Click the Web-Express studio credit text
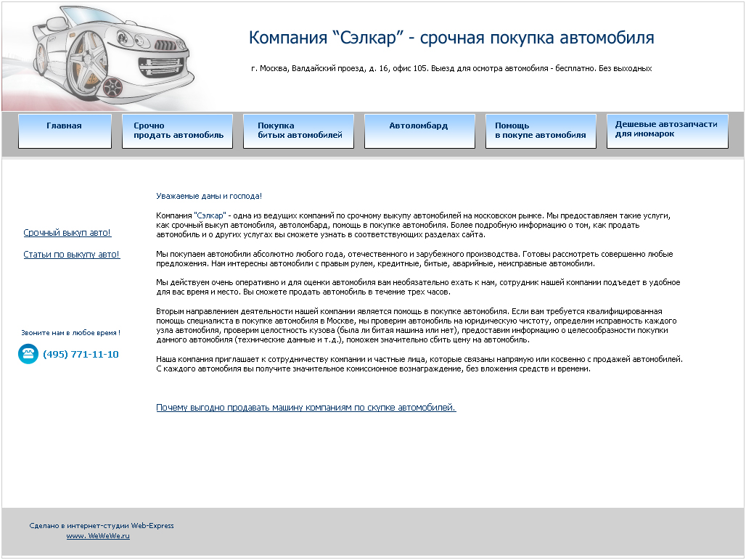The width and height of the screenshot is (746, 560). [102, 525]
